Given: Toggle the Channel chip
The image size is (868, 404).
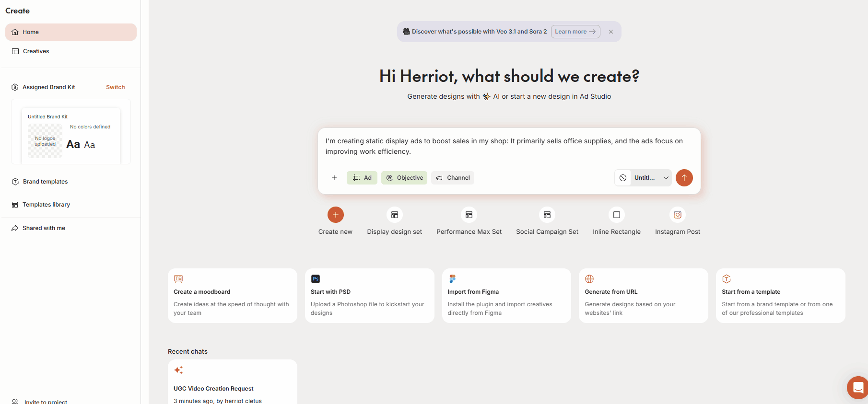Looking at the screenshot, I should pyautogui.click(x=453, y=178).
